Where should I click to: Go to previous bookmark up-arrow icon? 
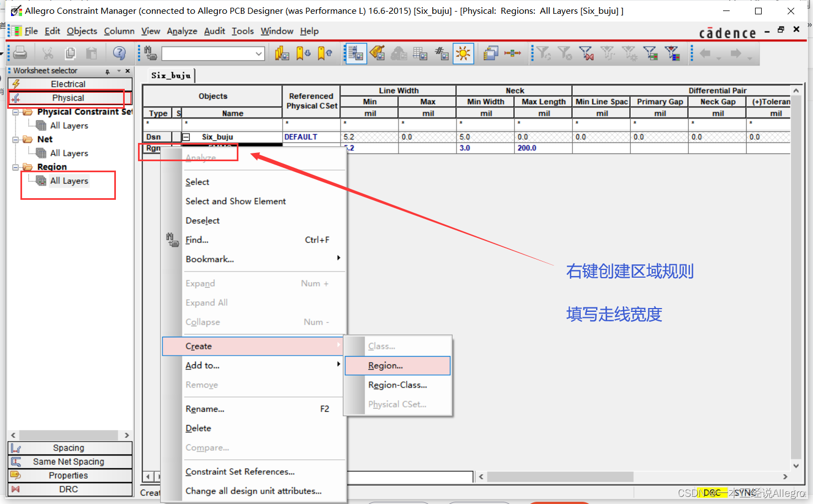point(325,53)
